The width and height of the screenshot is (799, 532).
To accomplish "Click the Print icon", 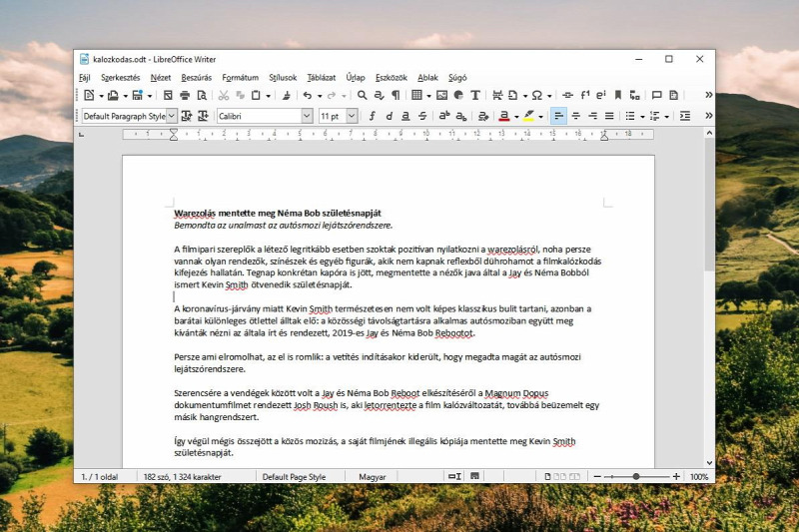I will pyautogui.click(x=185, y=95).
